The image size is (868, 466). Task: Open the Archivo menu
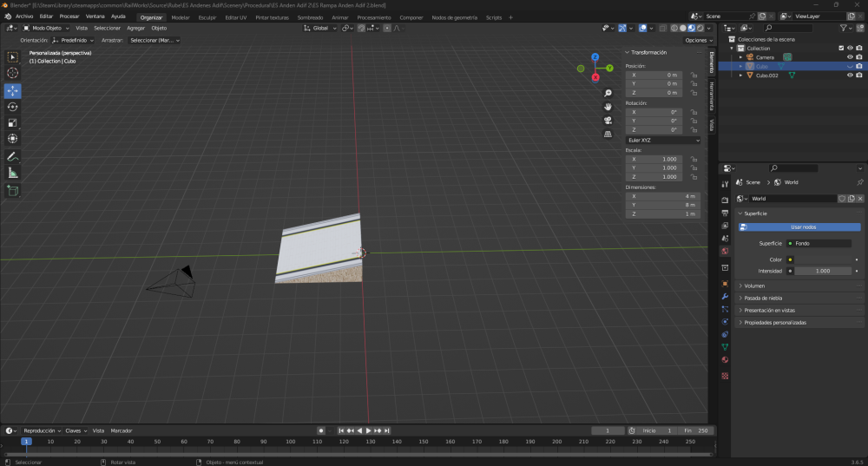point(23,16)
